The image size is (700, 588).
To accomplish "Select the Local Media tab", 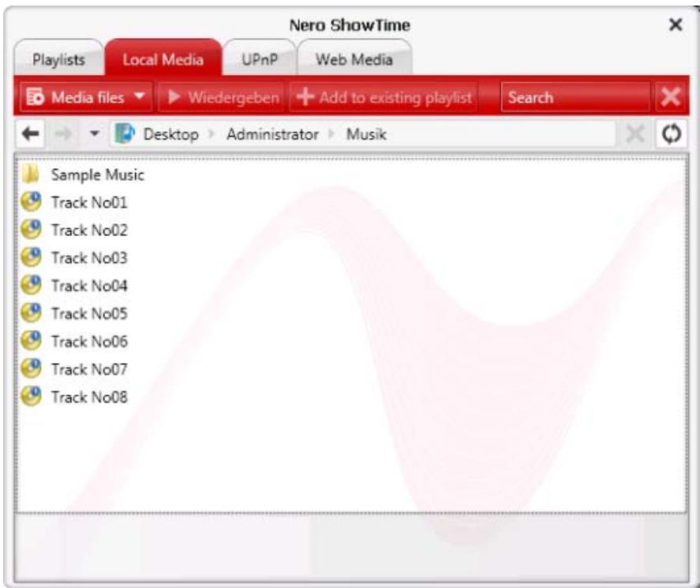I will click(x=163, y=59).
